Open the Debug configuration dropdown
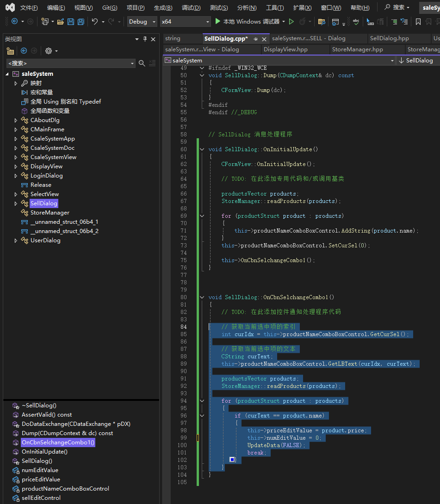 coord(153,22)
